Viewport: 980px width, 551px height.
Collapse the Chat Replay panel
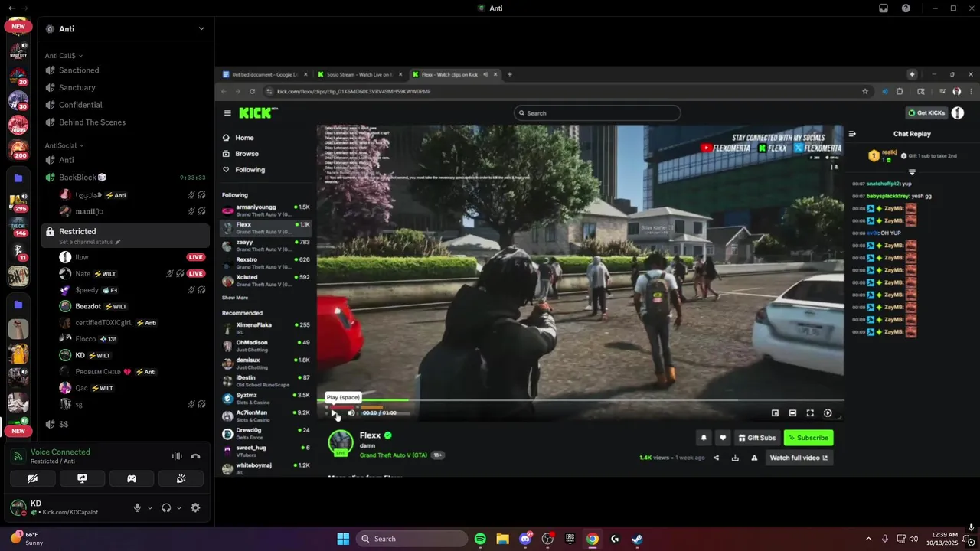852,134
